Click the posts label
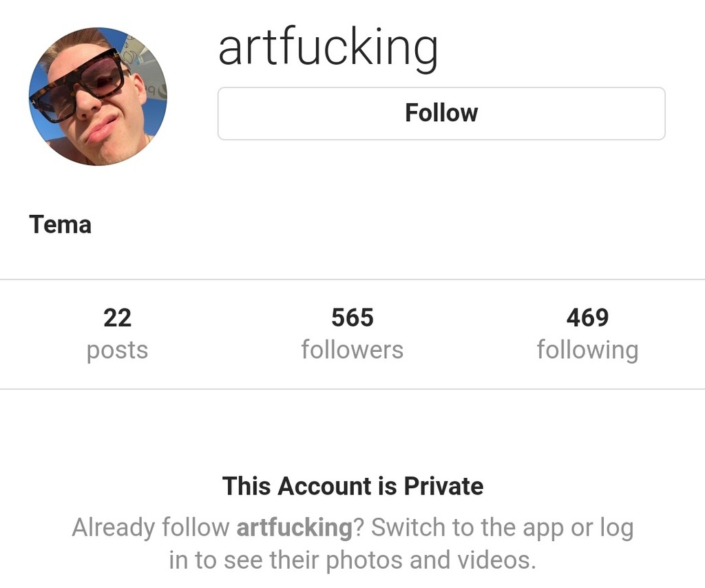The height and width of the screenshot is (588, 705). tap(117, 350)
